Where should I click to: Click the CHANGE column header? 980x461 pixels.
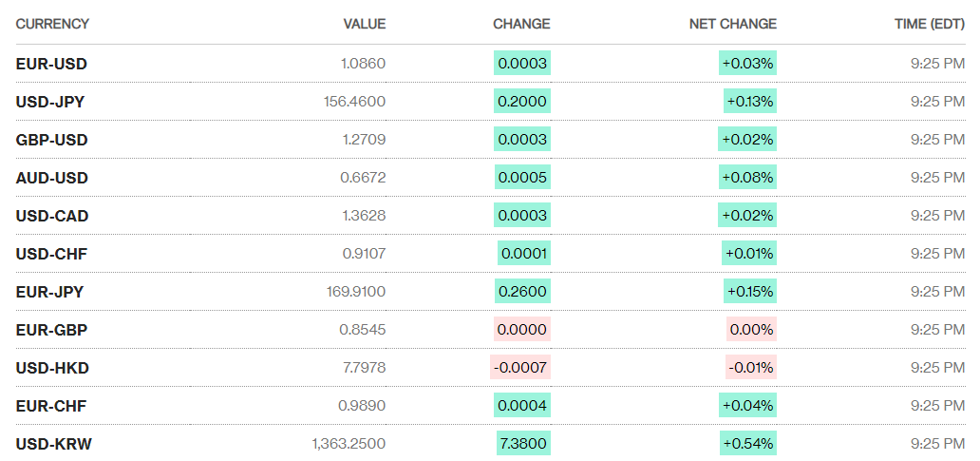tap(521, 24)
